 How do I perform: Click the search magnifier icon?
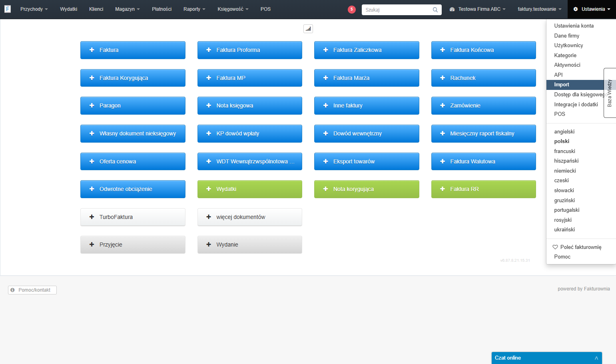[435, 10]
